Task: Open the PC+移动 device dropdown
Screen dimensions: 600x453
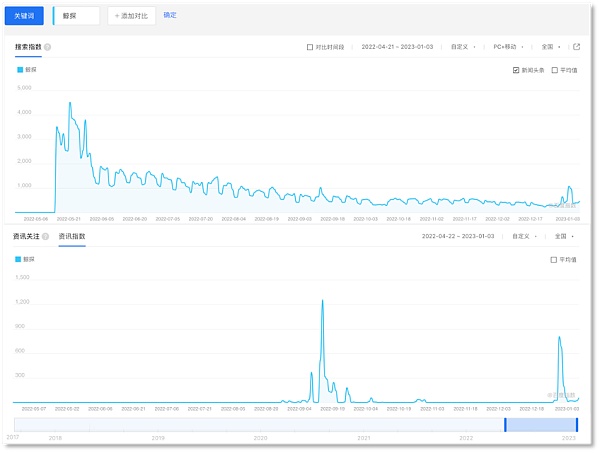Action: 507,47
